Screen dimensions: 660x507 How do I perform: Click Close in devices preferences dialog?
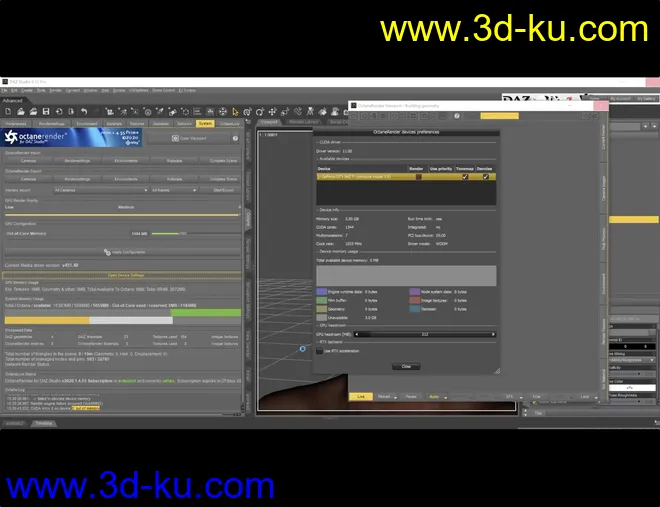click(x=406, y=366)
